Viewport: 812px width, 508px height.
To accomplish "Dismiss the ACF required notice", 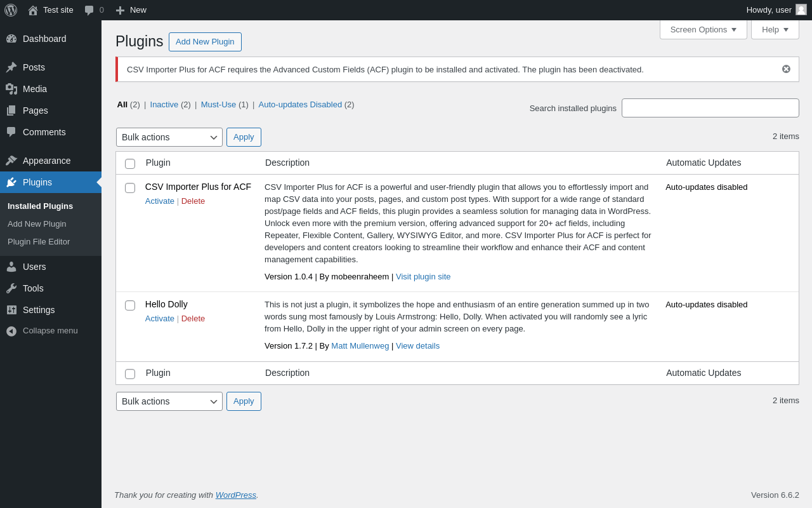I will [x=786, y=69].
